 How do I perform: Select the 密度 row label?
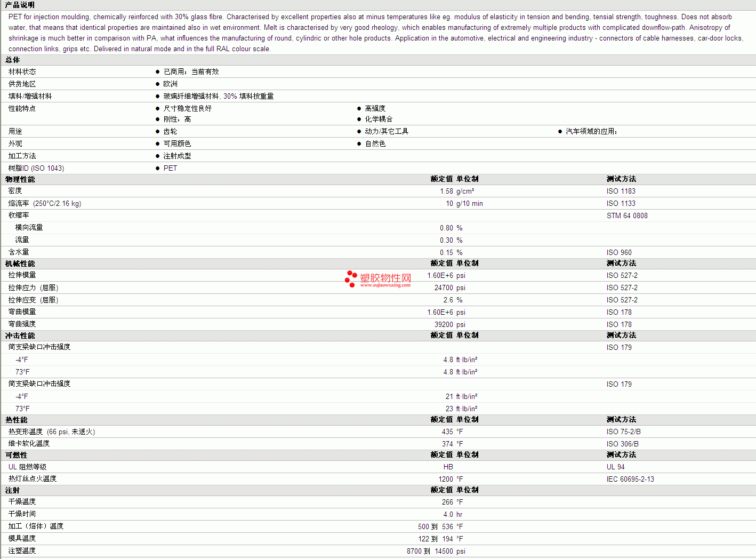(15, 191)
